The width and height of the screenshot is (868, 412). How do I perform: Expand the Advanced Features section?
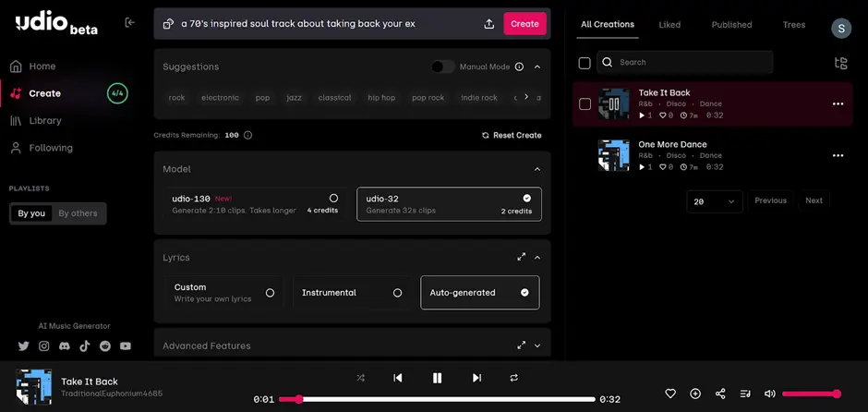[x=537, y=345]
